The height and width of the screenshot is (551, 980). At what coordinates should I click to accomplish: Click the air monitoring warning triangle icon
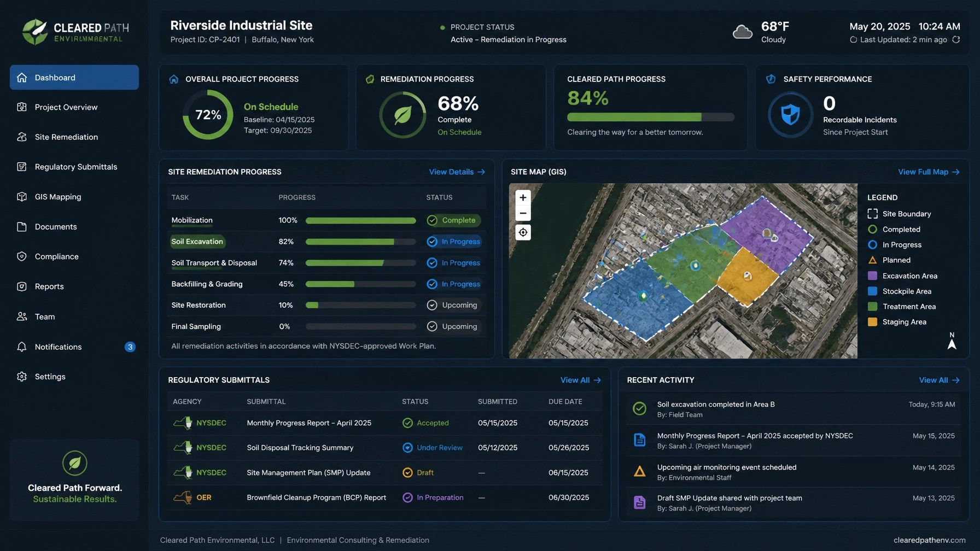tap(639, 471)
